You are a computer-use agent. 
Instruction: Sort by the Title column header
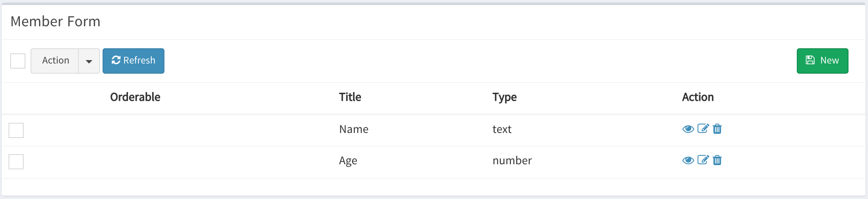[350, 97]
